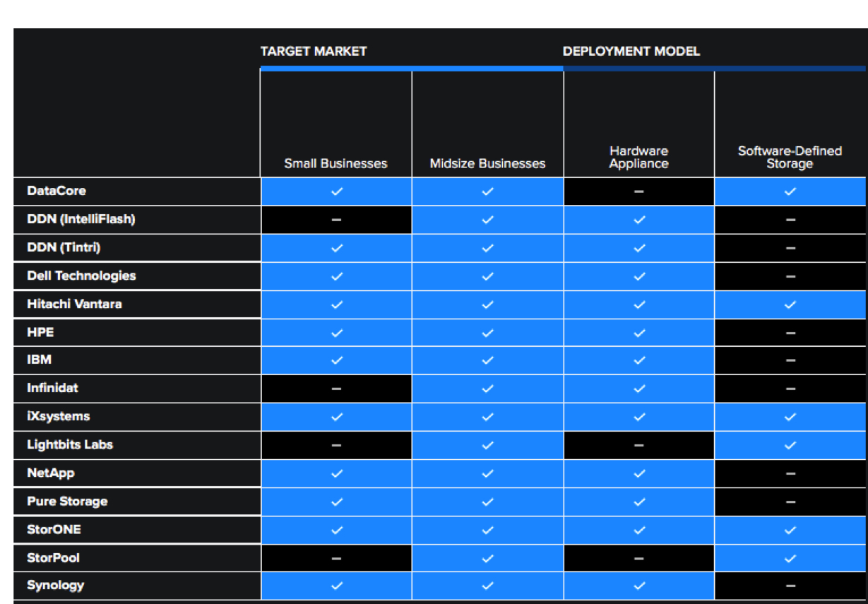Toggle the StorONE Software-Defined Storage cell
Viewport: 868px width, 604px height.
click(x=790, y=529)
